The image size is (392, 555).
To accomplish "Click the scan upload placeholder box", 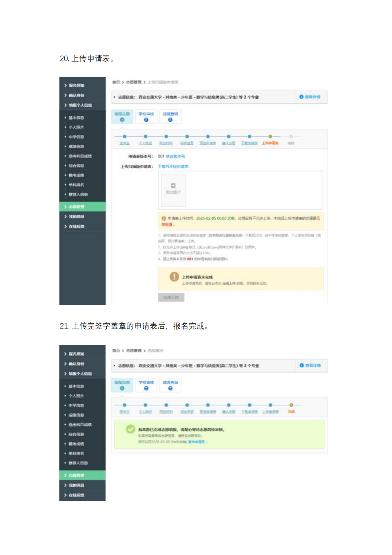I will click(172, 190).
